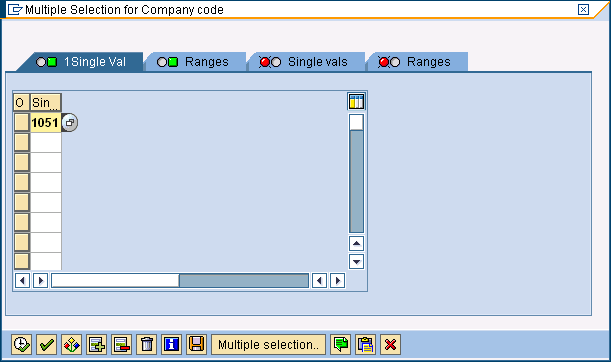Click the Delete line icon
611x362 pixels.
pyautogui.click(x=121, y=344)
